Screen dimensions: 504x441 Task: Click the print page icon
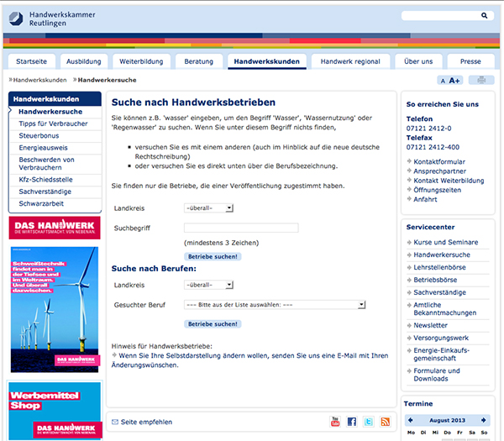[481, 81]
